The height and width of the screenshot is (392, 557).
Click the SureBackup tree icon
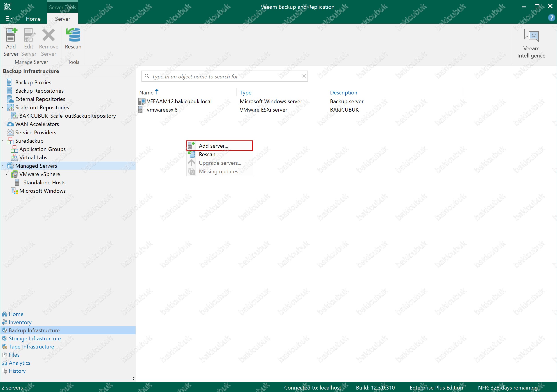[x=10, y=141]
